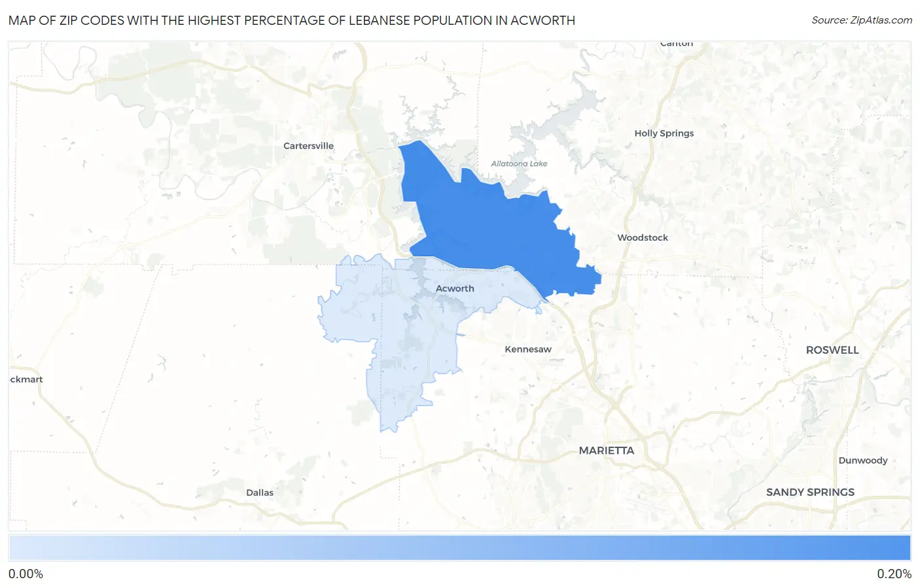Click the Kennesaw city label

528,349
